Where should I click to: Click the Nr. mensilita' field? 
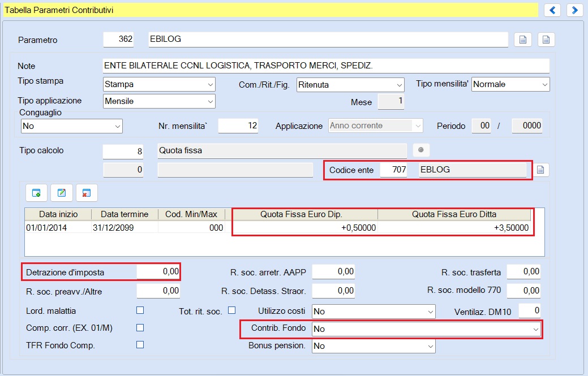(x=238, y=126)
